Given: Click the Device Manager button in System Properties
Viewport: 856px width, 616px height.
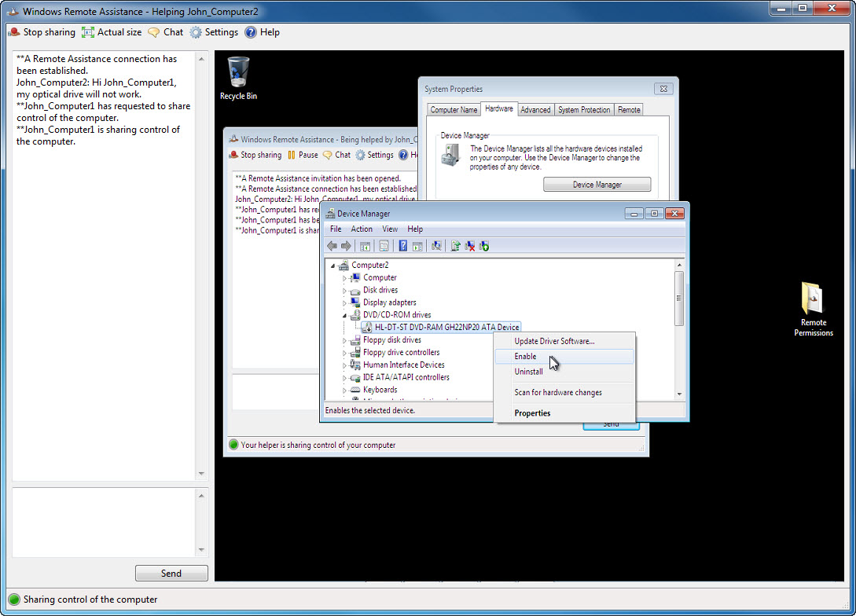Looking at the screenshot, I should [597, 185].
